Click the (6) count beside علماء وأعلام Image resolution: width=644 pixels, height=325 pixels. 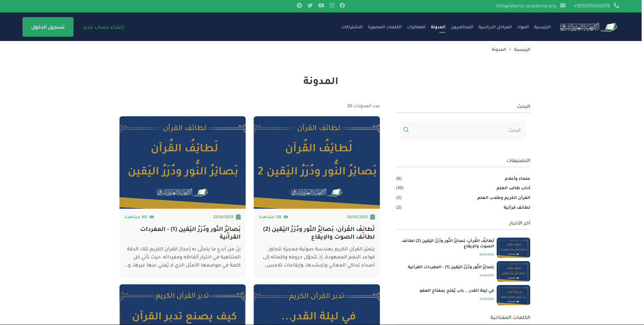[399, 178]
